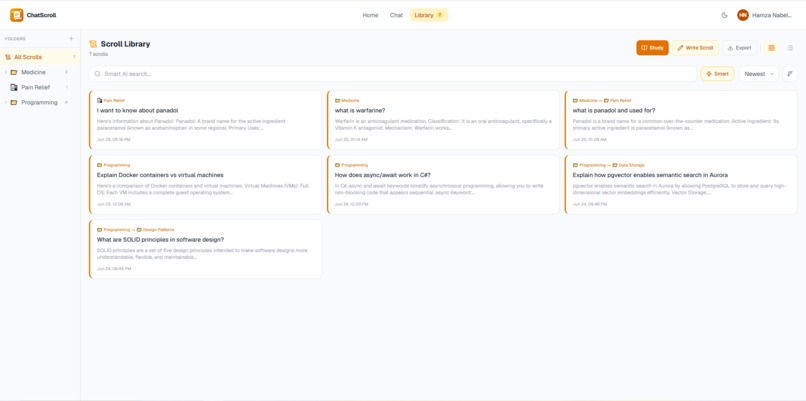
Task: Click Programming tag on Docker containers card
Action: point(114,165)
